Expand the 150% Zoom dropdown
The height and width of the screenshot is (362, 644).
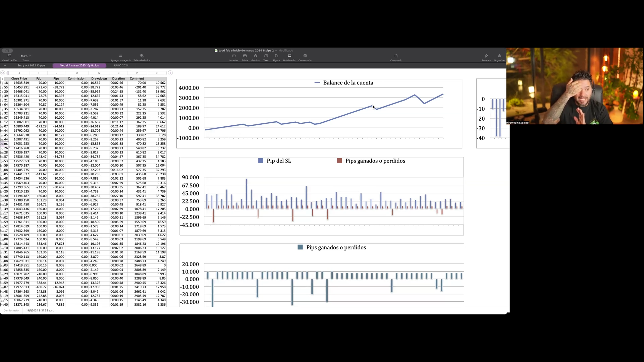(25, 56)
